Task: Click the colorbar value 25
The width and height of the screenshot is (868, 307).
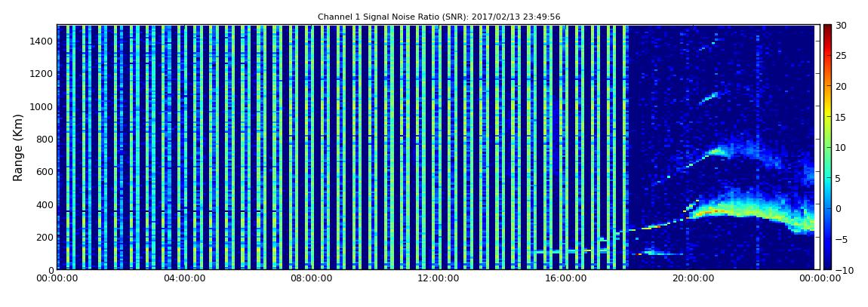Action: (842, 56)
